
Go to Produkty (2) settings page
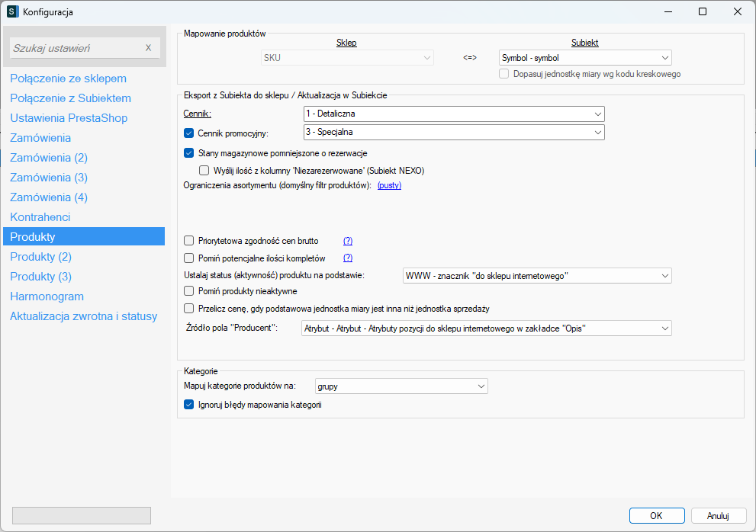point(40,257)
